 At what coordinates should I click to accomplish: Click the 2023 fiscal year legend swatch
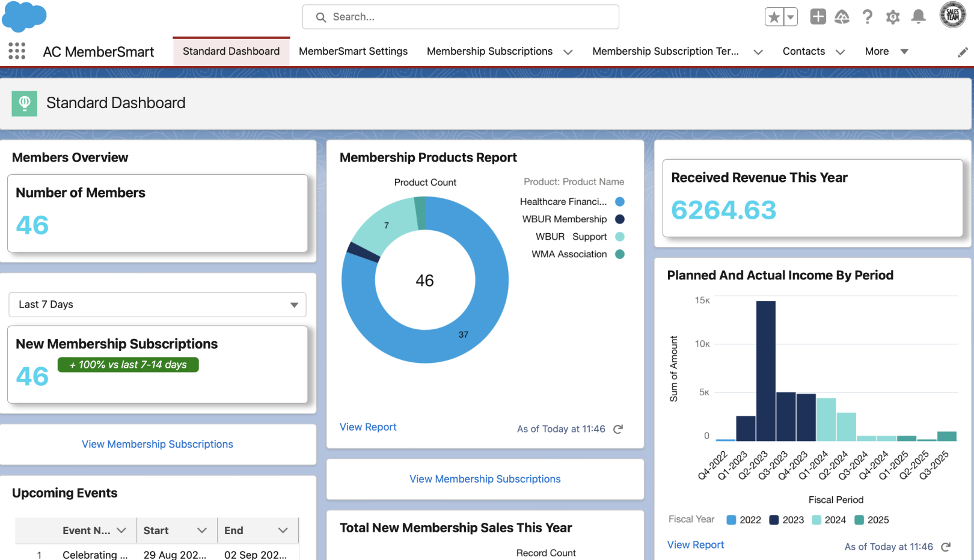pos(774,520)
